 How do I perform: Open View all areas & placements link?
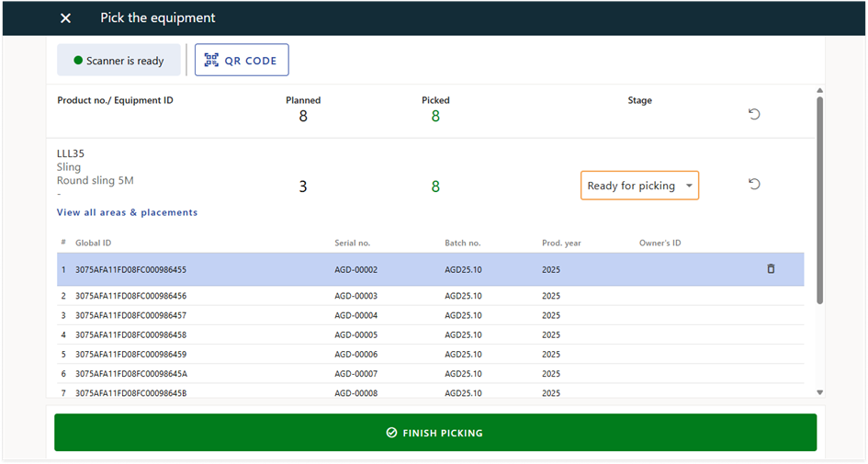click(x=127, y=212)
